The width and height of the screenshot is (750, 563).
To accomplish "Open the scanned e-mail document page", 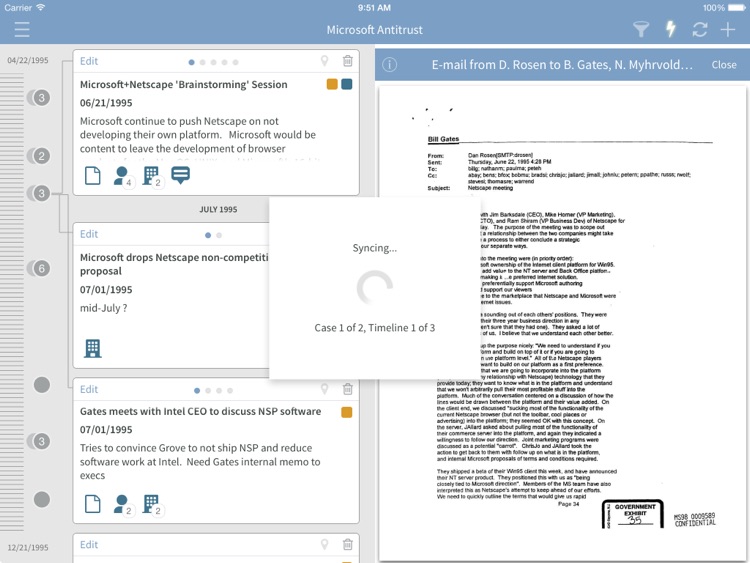I will 562,323.
